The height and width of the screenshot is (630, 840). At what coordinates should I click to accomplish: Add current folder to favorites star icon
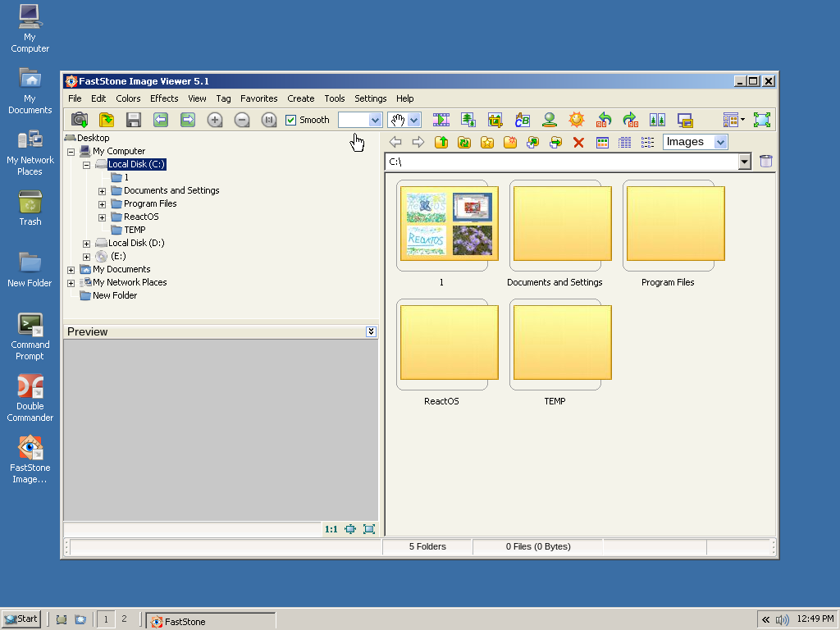487,143
